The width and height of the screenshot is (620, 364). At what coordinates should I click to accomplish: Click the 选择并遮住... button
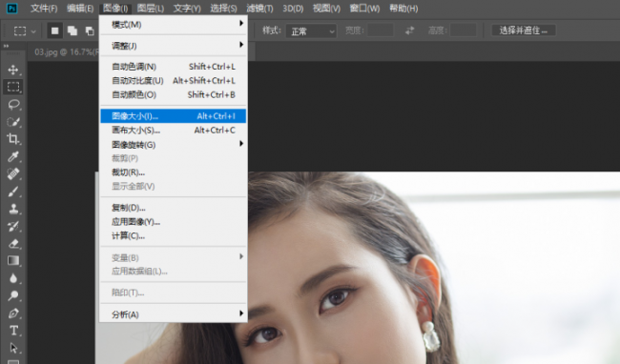coord(524,30)
